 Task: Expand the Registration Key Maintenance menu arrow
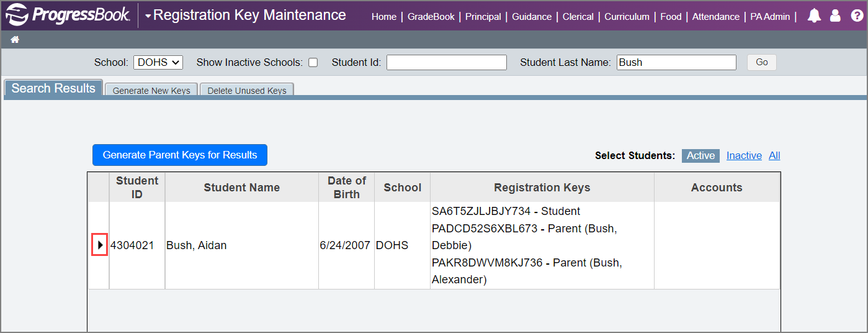pos(148,16)
